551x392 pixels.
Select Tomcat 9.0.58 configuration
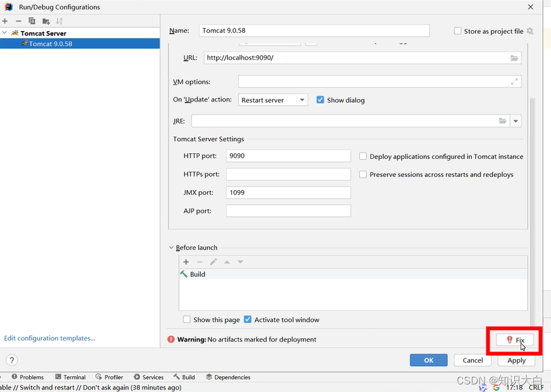point(80,44)
